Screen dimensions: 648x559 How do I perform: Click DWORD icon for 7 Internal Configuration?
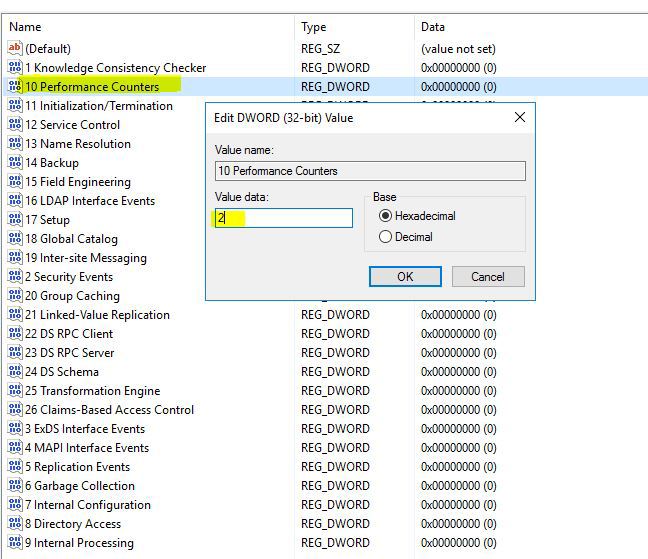point(14,504)
